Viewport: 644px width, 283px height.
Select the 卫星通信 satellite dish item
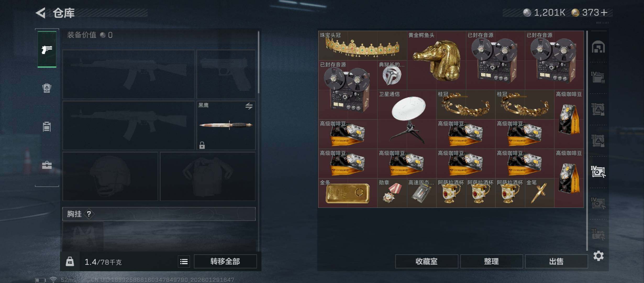[407, 119]
